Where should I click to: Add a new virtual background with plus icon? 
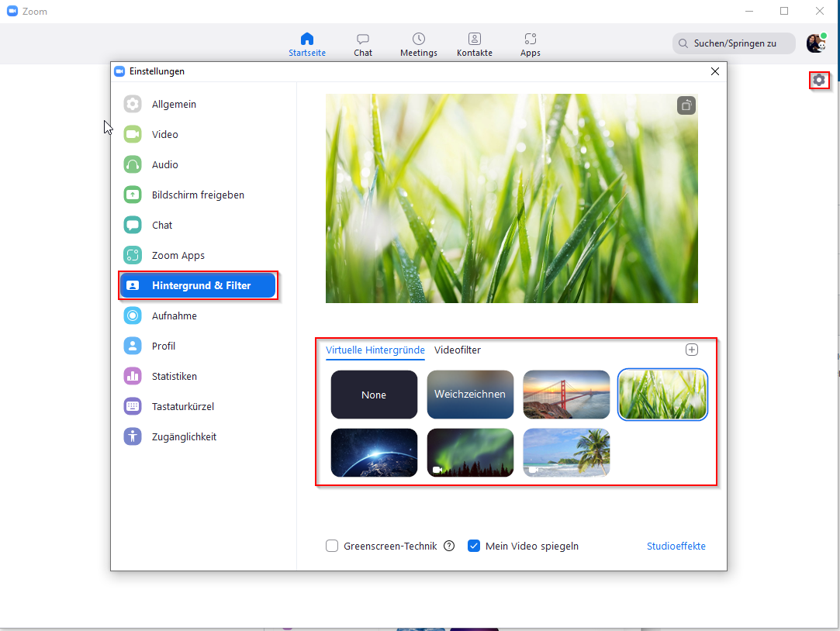coord(692,350)
